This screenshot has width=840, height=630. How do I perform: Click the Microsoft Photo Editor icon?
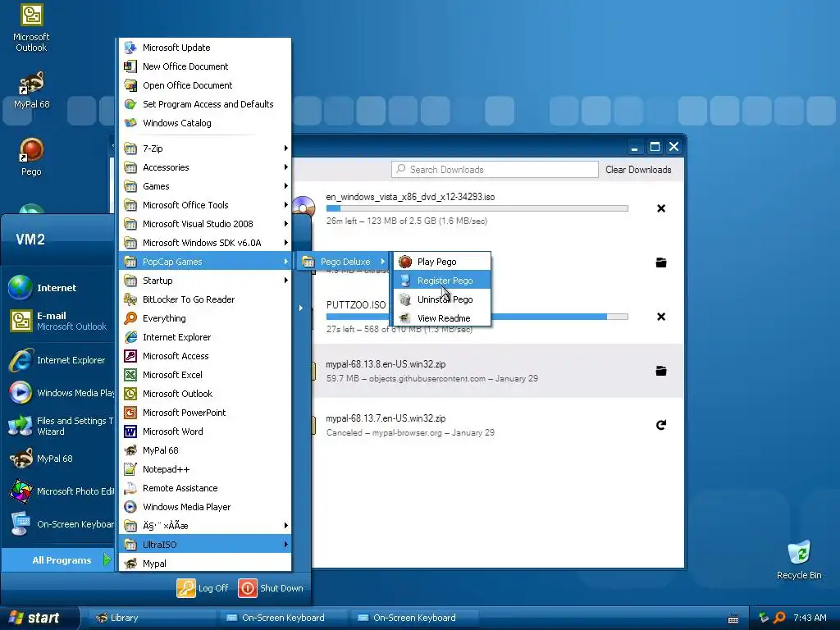coord(21,491)
